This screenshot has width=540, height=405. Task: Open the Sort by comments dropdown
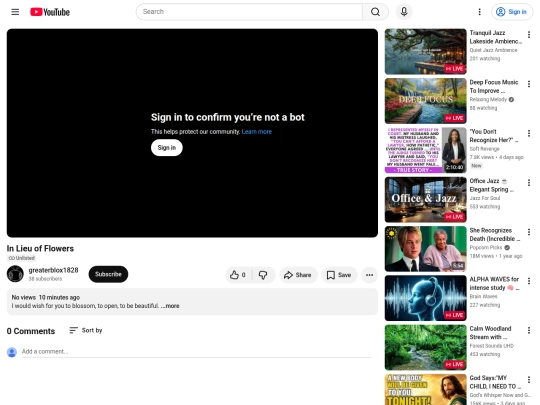pyautogui.click(x=86, y=331)
